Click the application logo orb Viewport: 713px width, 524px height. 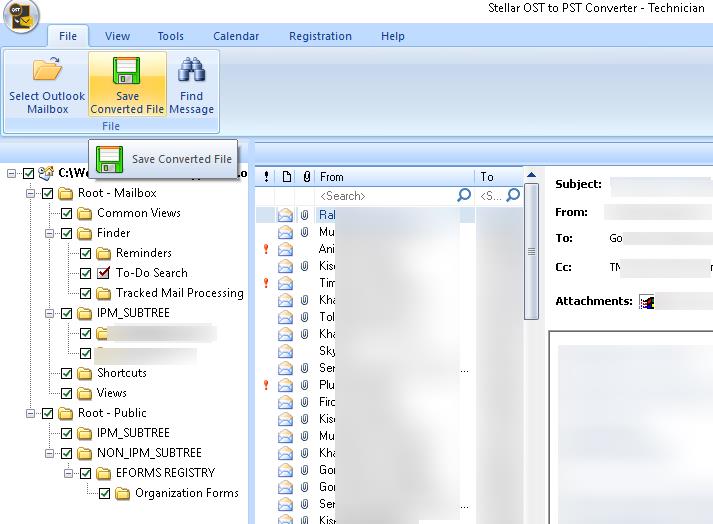[21, 17]
